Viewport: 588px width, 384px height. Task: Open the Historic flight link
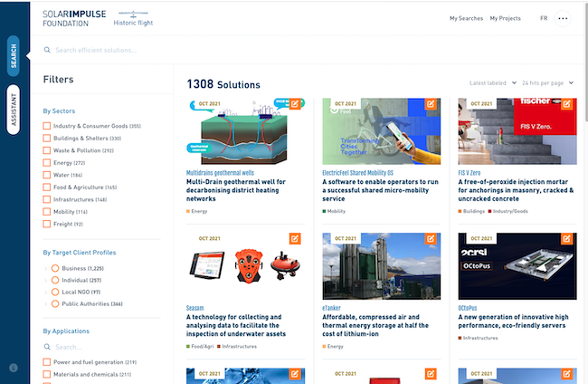click(133, 23)
